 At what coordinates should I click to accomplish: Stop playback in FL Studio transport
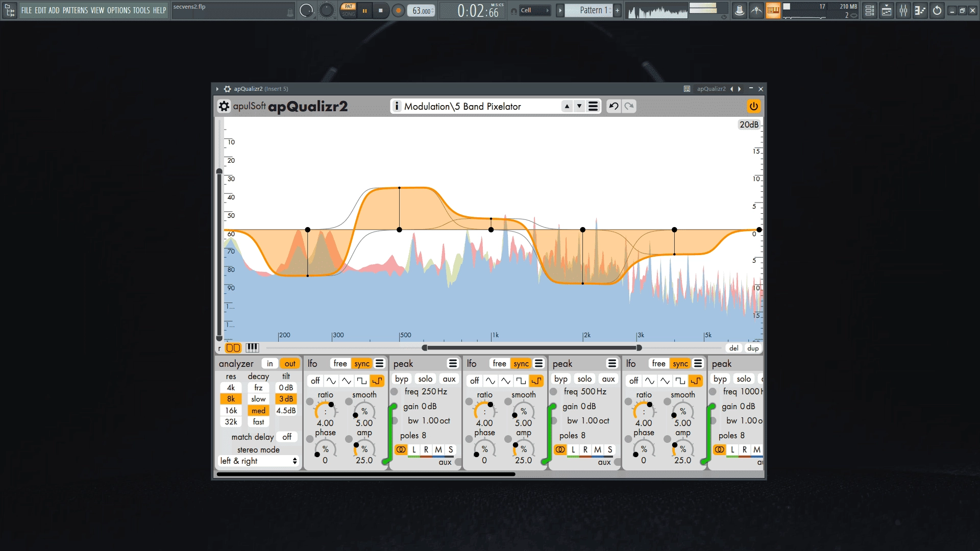tap(380, 10)
